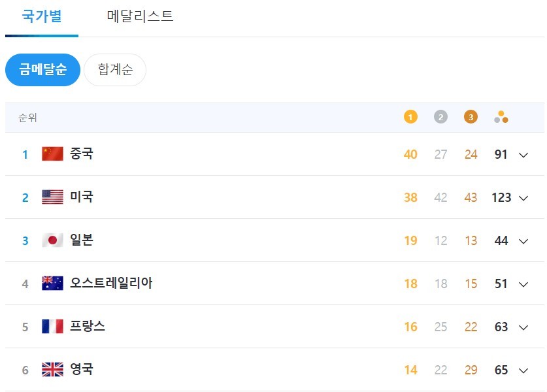
Task: Click the France flag icon
Action: [52, 327]
